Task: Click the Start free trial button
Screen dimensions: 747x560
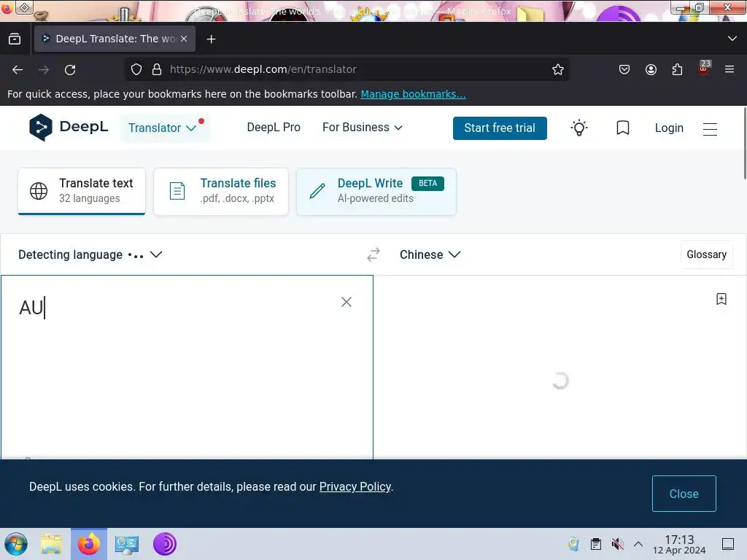Action: click(x=500, y=128)
